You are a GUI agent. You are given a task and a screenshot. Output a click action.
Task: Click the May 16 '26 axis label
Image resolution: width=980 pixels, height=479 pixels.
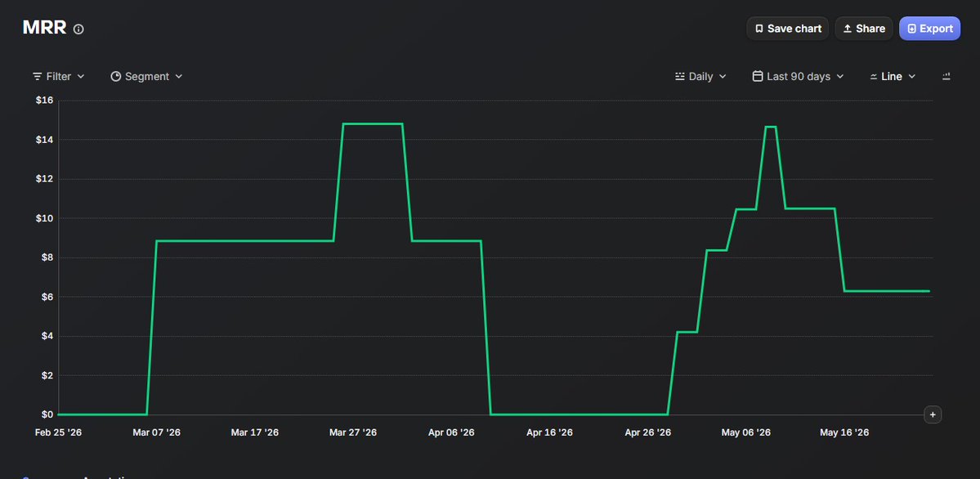click(x=844, y=432)
